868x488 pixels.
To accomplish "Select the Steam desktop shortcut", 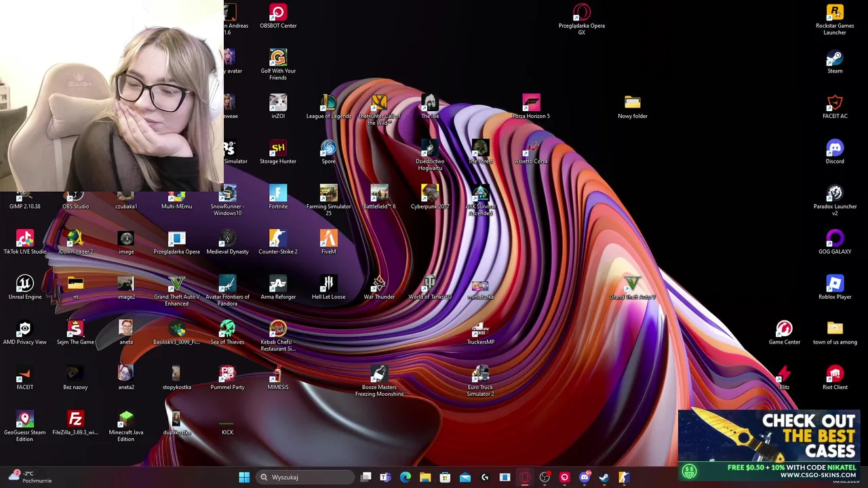I will pos(835,62).
